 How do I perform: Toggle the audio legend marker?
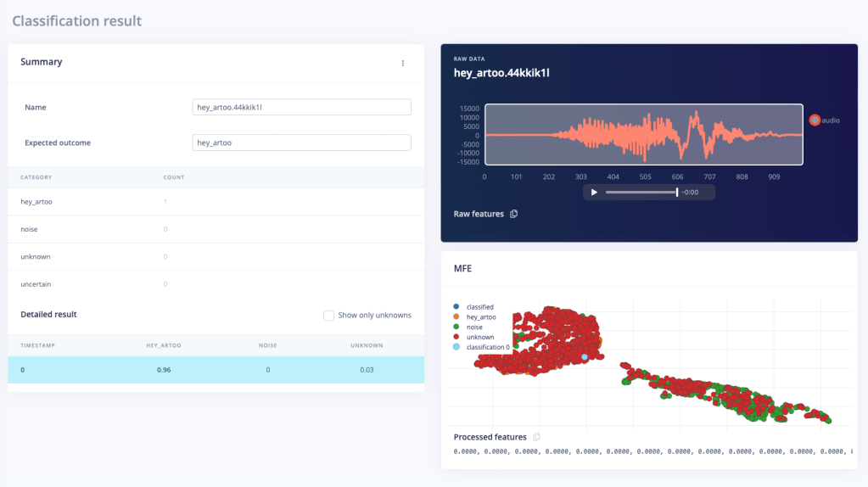tap(815, 120)
